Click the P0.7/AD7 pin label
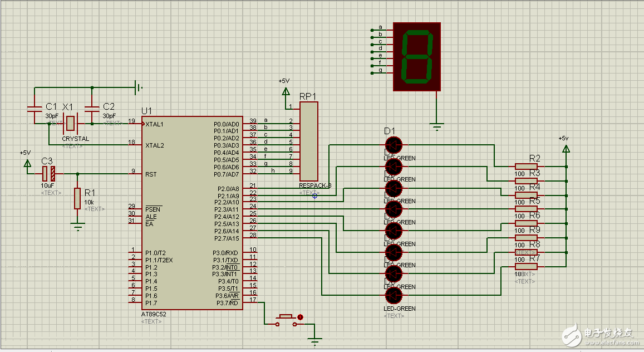The image size is (644, 352). click(227, 174)
